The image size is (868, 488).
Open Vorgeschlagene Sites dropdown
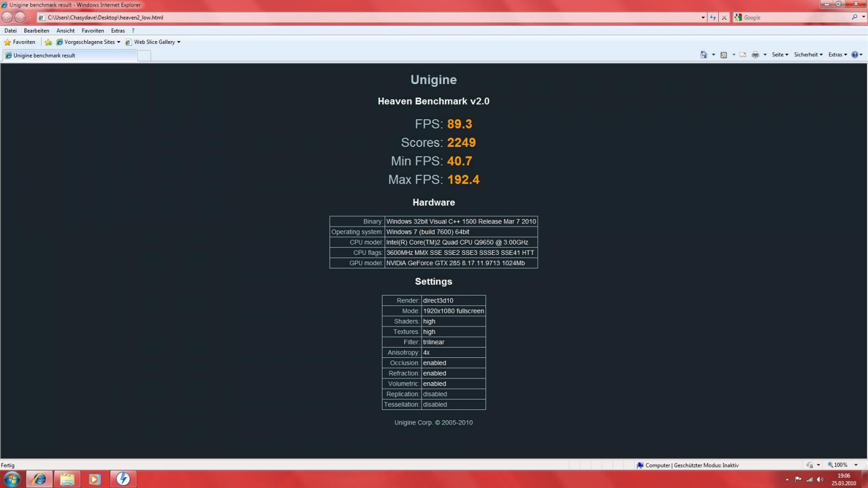[x=88, y=42]
